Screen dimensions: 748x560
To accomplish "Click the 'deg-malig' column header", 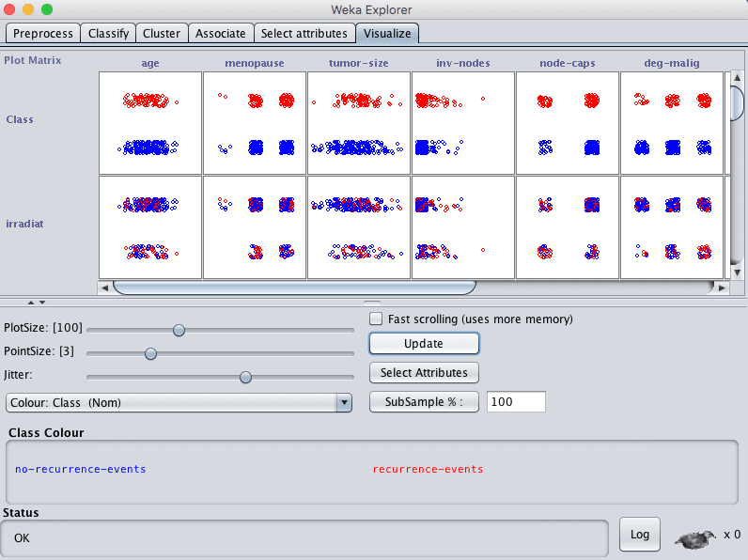I will coord(672,63).
